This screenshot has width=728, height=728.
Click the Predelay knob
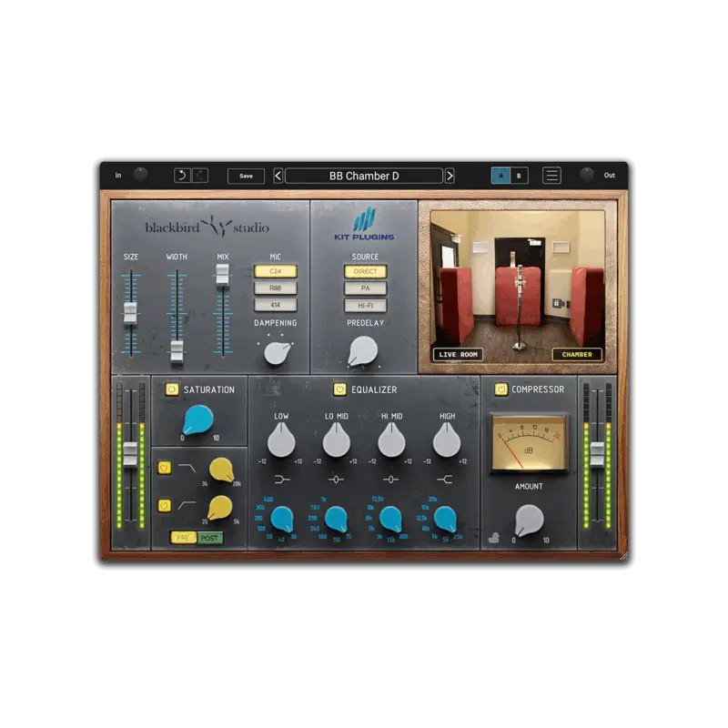tap(362, 351)
